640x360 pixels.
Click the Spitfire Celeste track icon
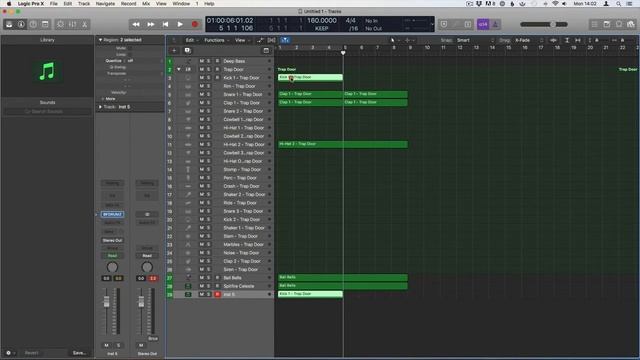pos(188,286)
